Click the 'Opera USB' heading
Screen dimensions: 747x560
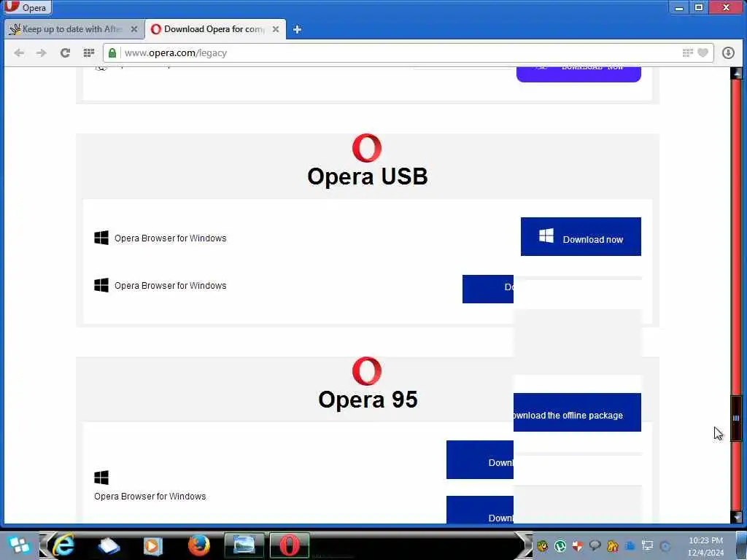click(x=368, y=176)
